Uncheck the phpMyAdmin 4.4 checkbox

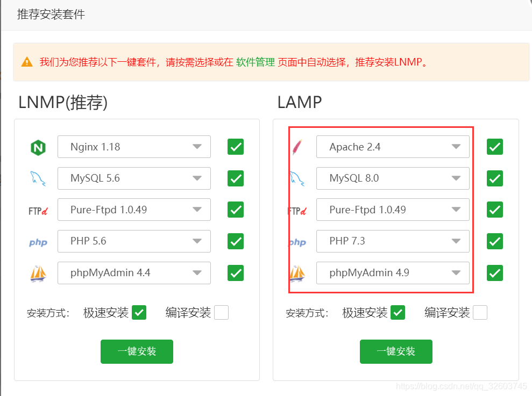(x=236, y=273)
